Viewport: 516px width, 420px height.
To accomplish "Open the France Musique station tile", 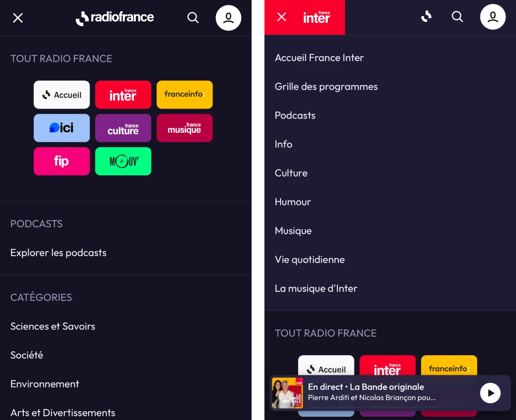I will coord(184,128).
